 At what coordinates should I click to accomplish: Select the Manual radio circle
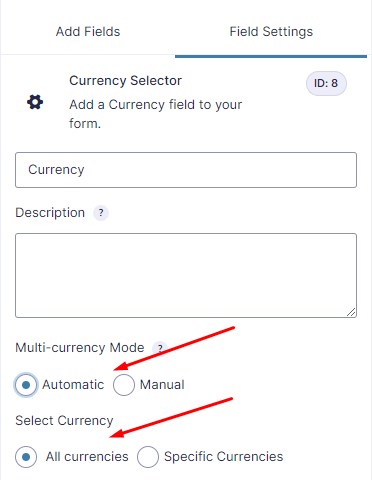124,385
